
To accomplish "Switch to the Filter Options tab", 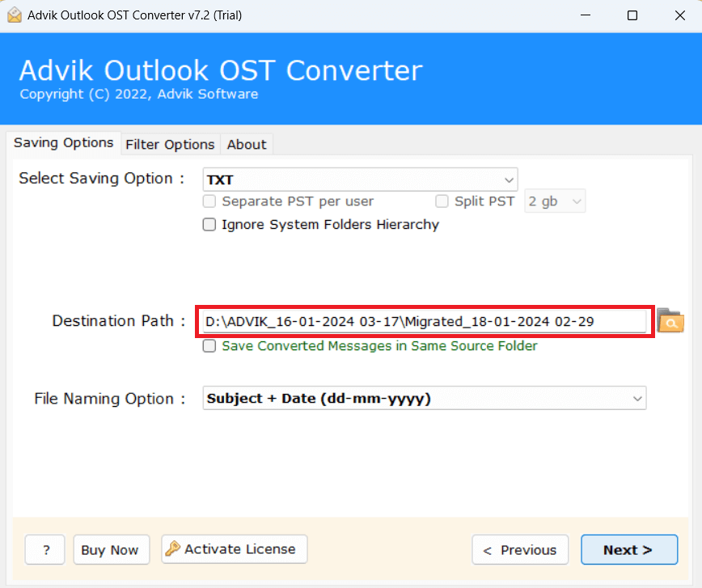I will pos(170,145).
